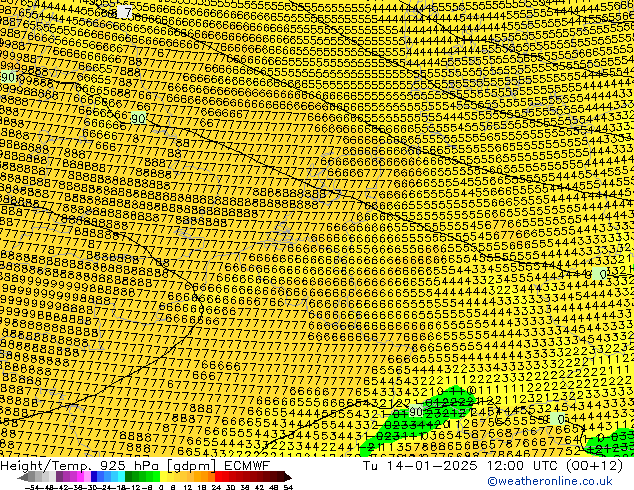Click the dark maroon right arrow tip of the scale
Screen dimensions: 634x490
[288, 477]
